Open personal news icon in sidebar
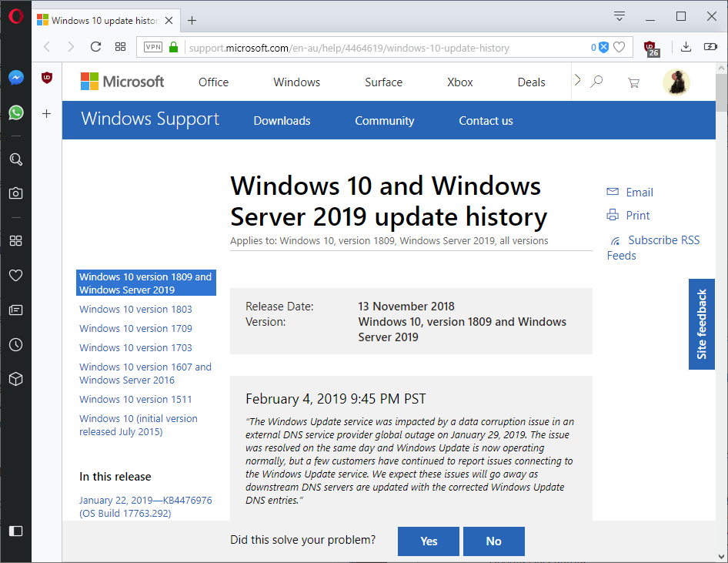The width and height of the screenshot is (728, 563). [x=16, y=310]
